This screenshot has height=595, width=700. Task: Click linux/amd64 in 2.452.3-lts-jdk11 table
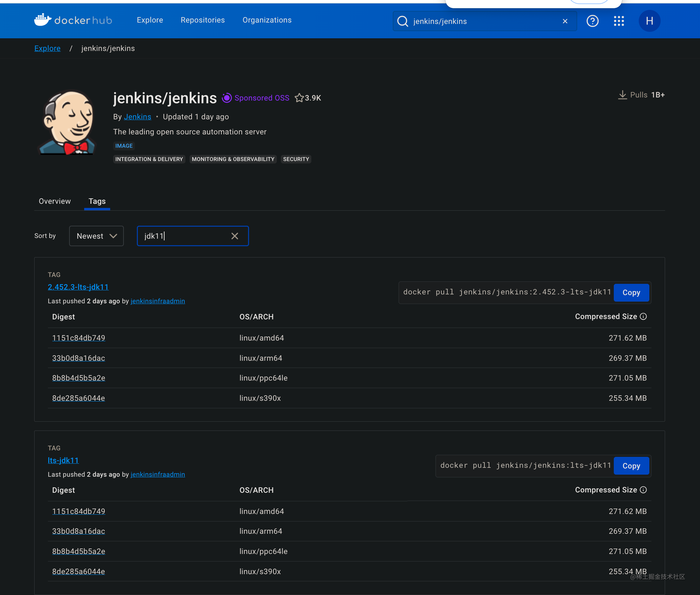(262, 338)
